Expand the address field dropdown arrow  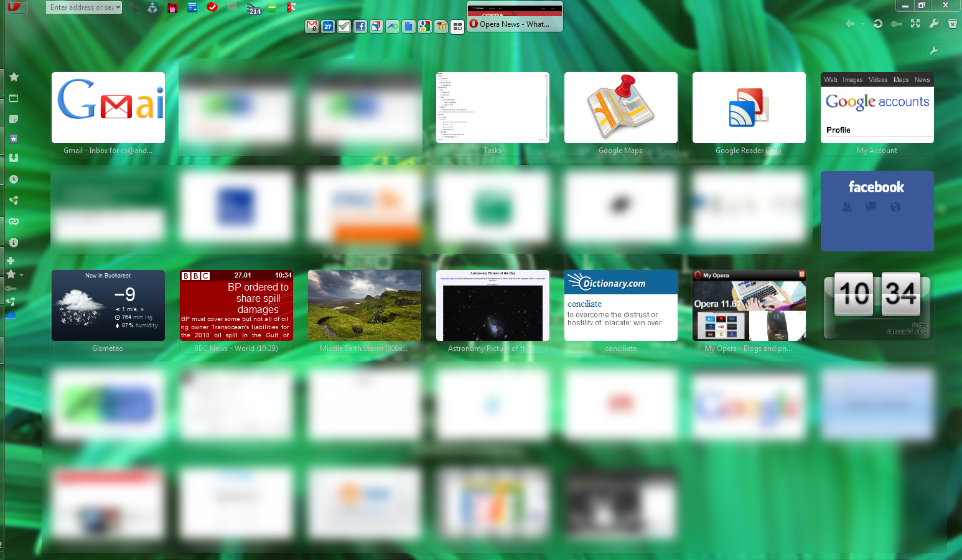(118, 7)
